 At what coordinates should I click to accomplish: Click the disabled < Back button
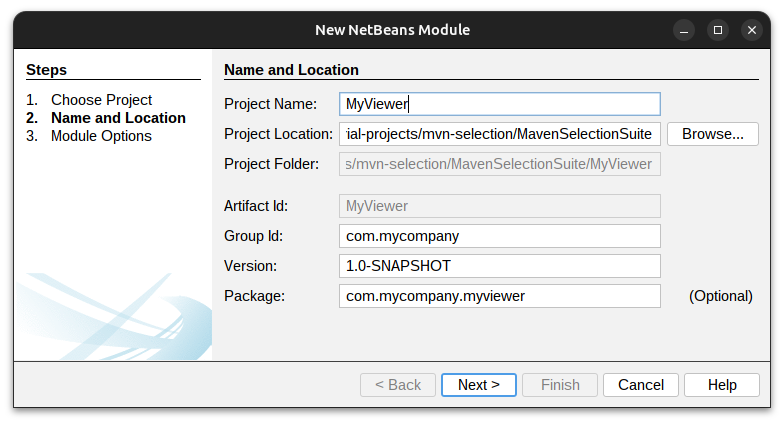398,385
